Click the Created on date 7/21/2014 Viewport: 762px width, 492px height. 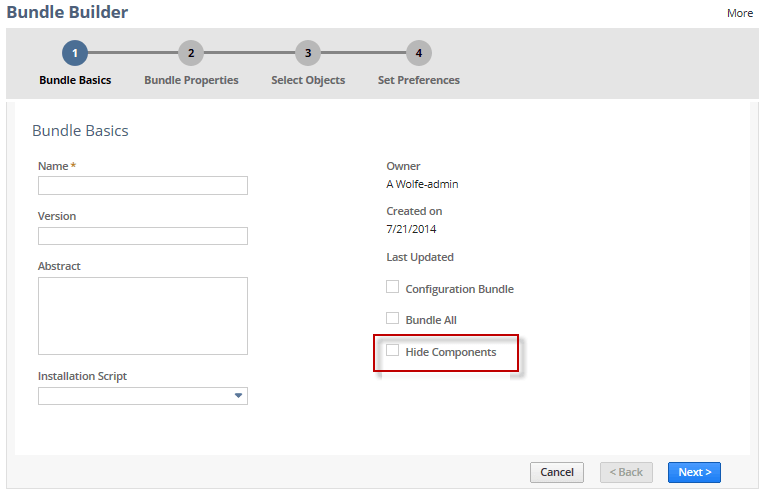[x=411, y=229]
